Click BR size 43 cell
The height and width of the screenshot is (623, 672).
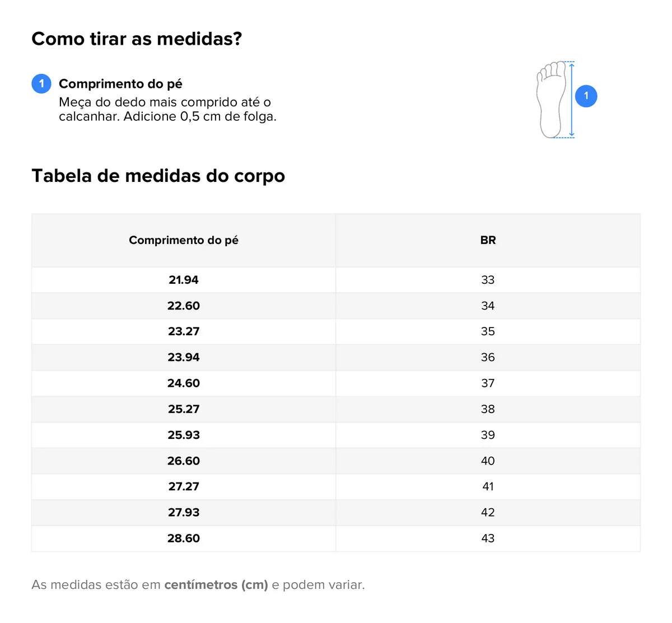click(488, 538)
